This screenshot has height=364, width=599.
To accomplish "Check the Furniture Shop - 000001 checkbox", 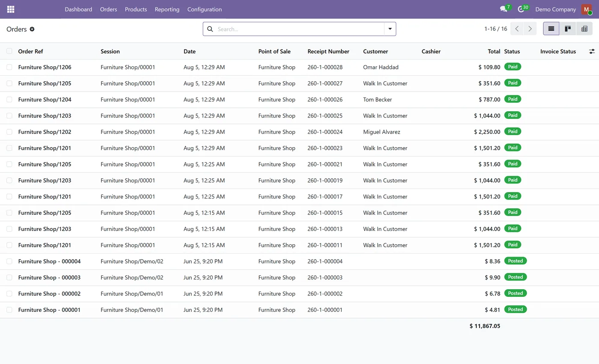I will 9,310.
